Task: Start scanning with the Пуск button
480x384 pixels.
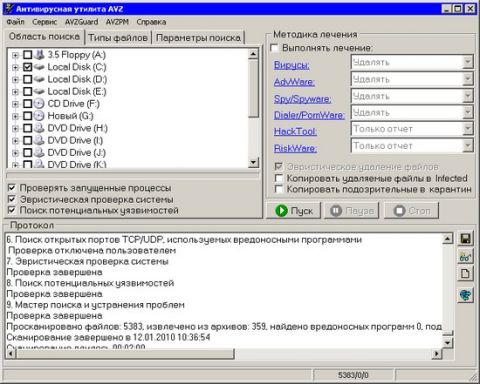Action: [x=293, y=211]
